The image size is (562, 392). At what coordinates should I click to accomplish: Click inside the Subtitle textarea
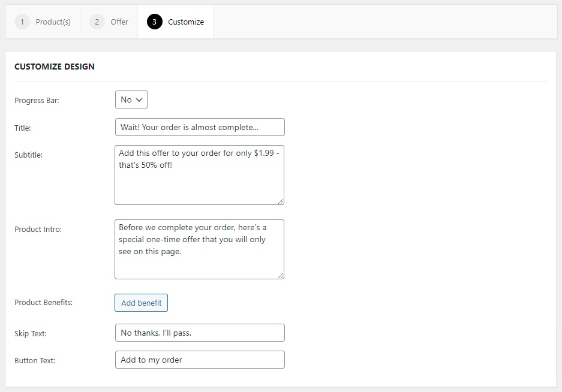199,174
